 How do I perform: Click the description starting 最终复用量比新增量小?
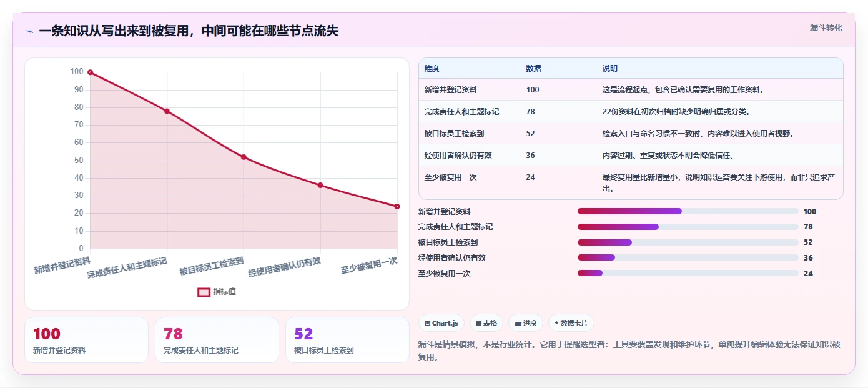(719, 182)
